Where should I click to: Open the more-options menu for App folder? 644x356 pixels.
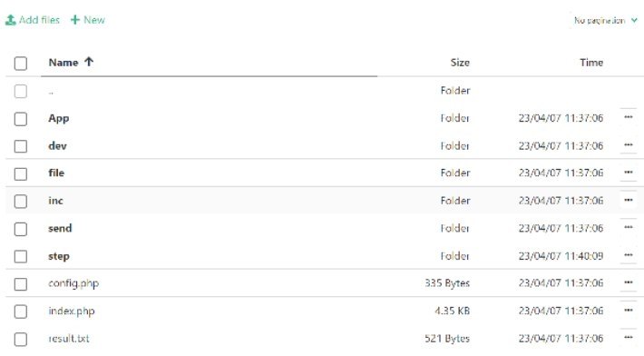tap(628, 117)
